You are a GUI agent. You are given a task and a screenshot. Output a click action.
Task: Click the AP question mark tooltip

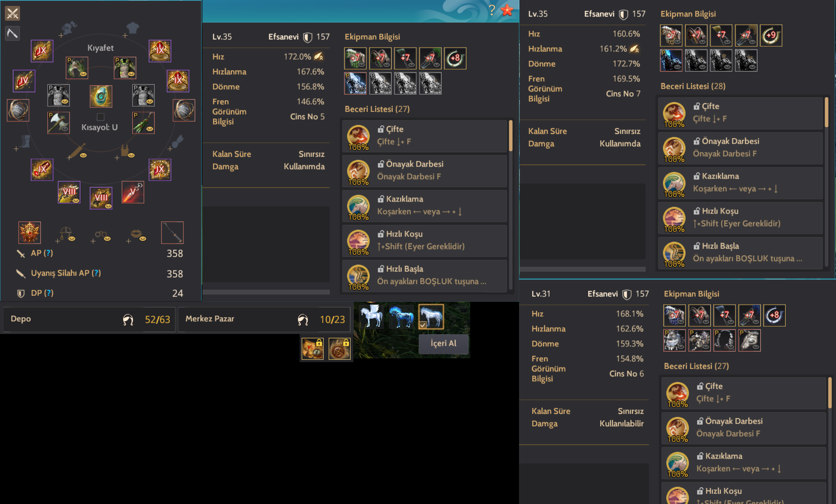click(48, 253)
